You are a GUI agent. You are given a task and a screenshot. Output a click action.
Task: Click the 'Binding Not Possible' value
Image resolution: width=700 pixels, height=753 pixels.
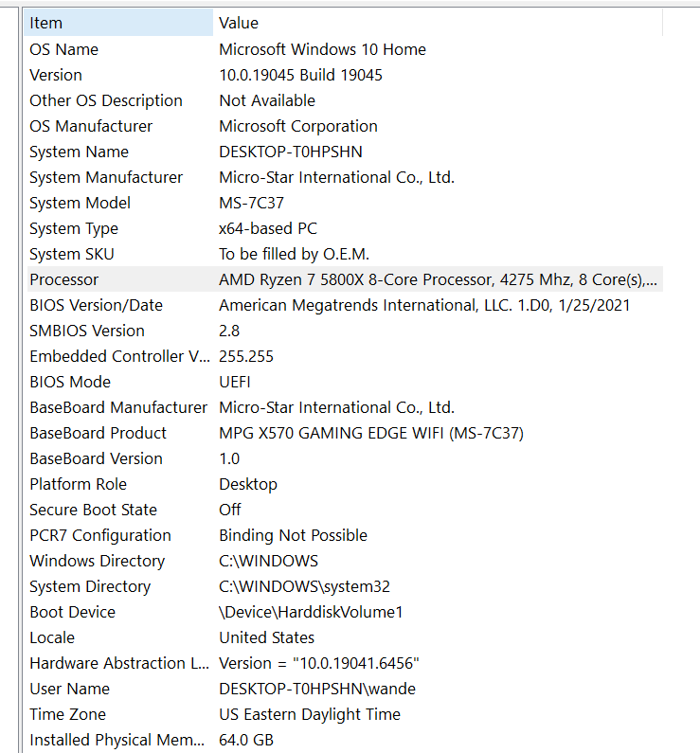[x=293, y=535]
